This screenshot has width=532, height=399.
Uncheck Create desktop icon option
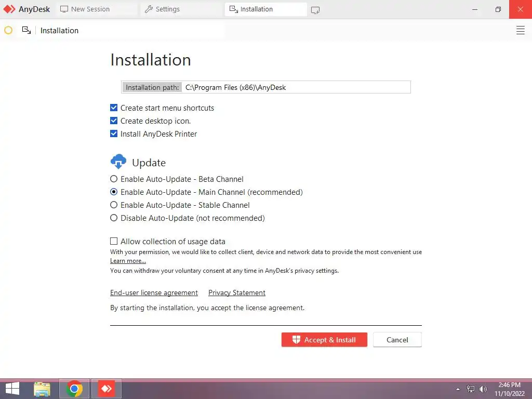114,121
